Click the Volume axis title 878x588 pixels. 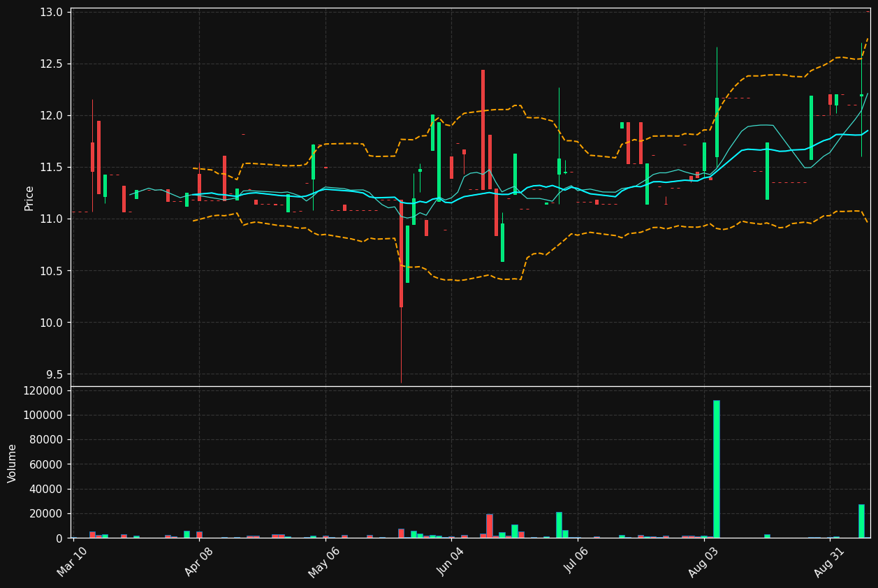click(x=13, y=463)
